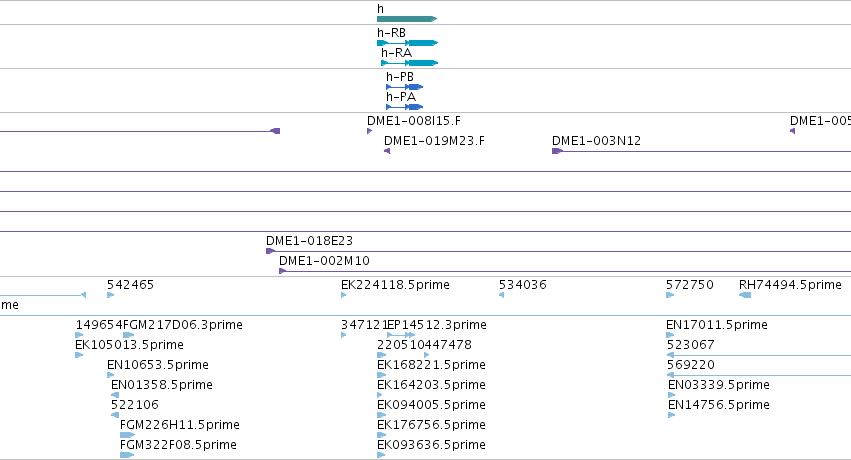Select the RH74494.5prime feature glyph
The image size is (851, 460).
coord(745,295)
